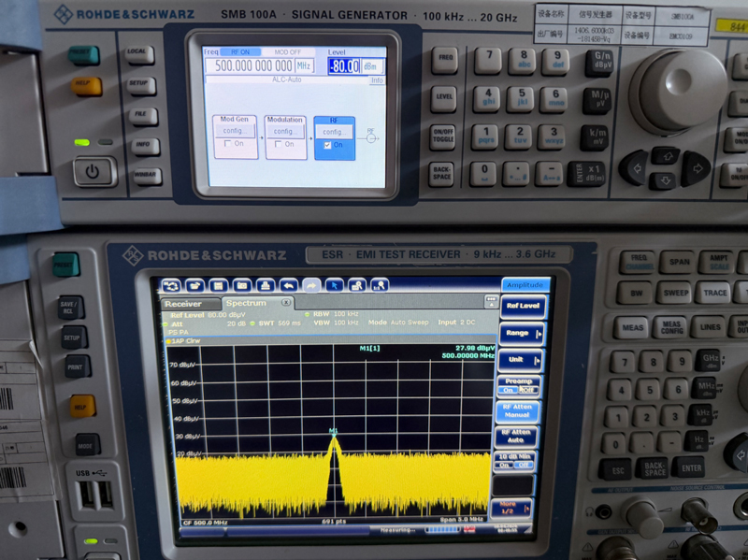Tap the Info button on SMB display
This screenshot has height=560, width=748.
point(377,80)
